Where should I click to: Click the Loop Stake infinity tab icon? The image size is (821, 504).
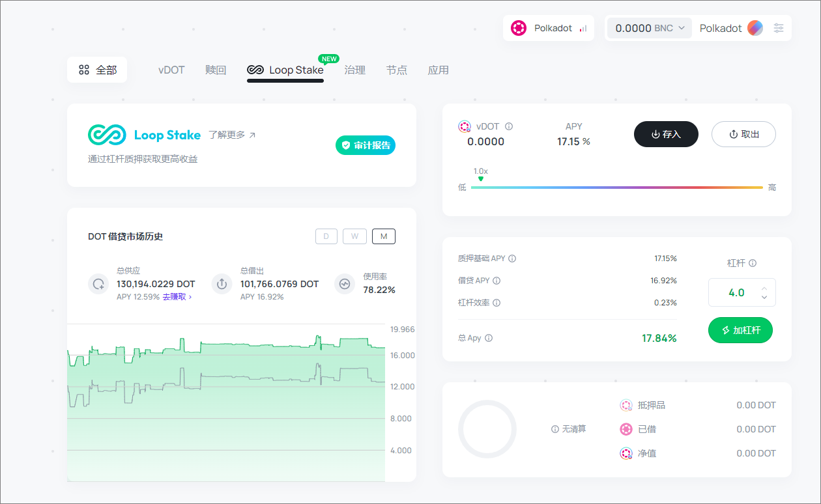coord(255,70)
